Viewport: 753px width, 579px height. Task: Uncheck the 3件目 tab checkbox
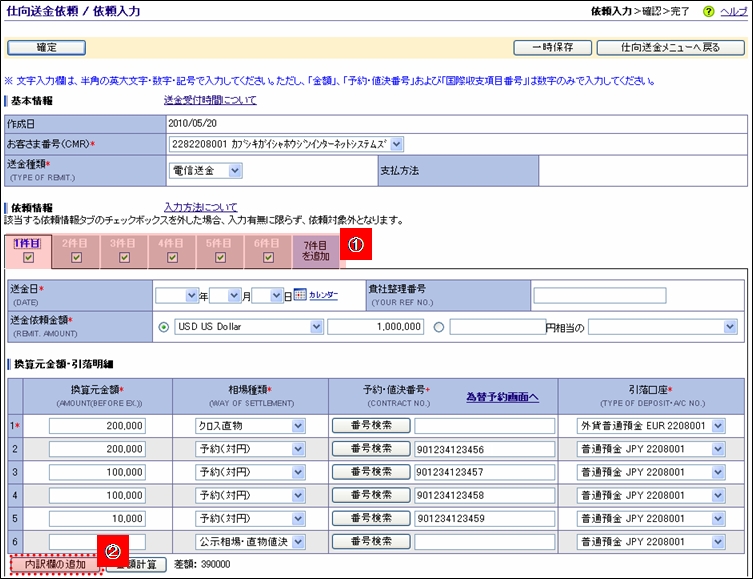point(124,258)
